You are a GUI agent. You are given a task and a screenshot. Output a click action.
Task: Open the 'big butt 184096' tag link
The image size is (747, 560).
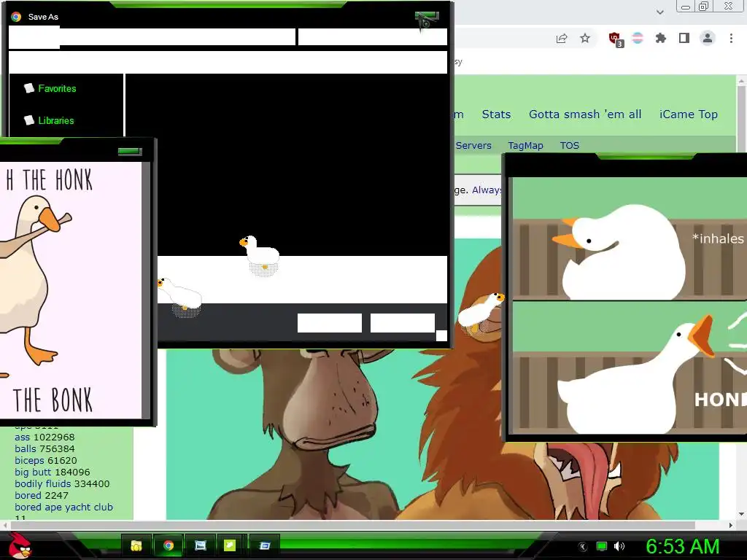53,472
